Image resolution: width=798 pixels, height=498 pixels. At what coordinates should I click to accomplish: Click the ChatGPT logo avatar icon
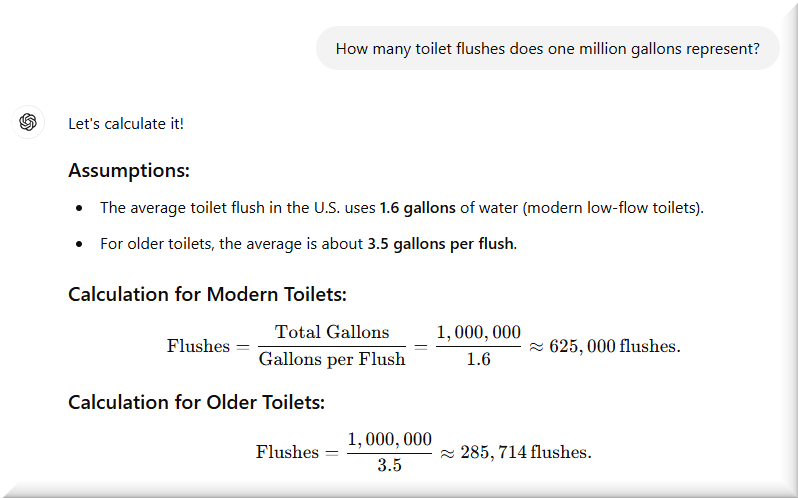click(28, 122)
